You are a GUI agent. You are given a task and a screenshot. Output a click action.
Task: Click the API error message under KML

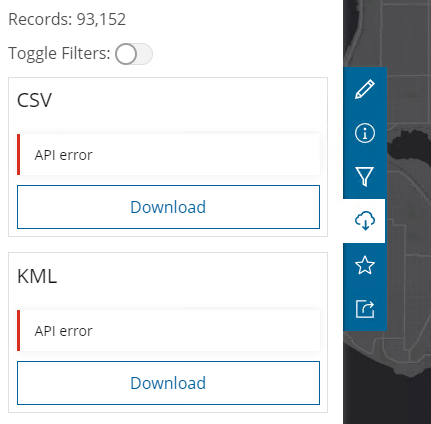tap(63, 331)
